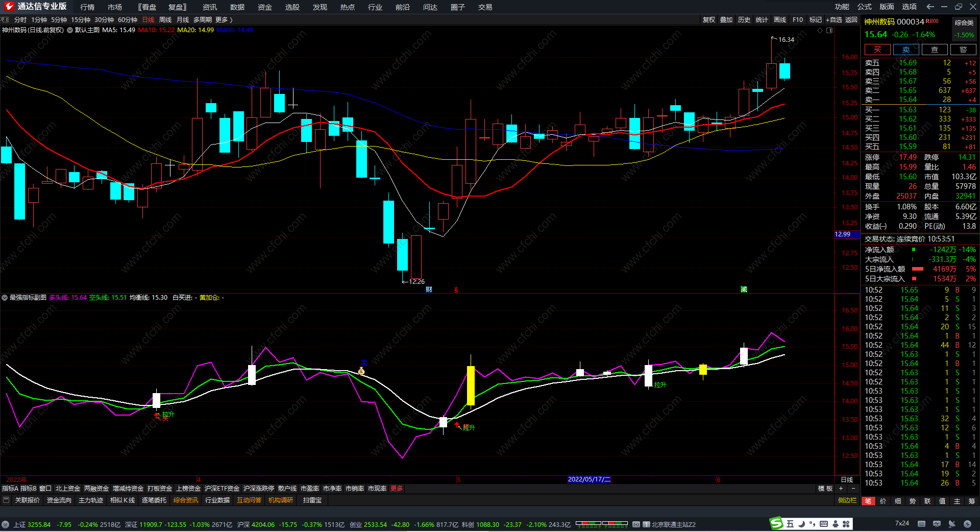Click the lightning bolt icon in status bar
Image resolution: width=980 pixels, height=532 pixels.
point(967,524)
